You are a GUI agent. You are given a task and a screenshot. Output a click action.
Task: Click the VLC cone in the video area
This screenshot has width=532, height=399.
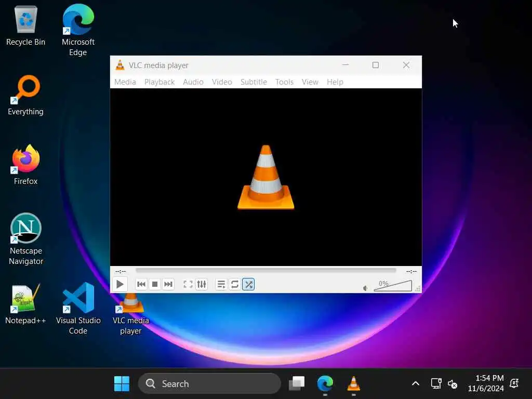265,177
